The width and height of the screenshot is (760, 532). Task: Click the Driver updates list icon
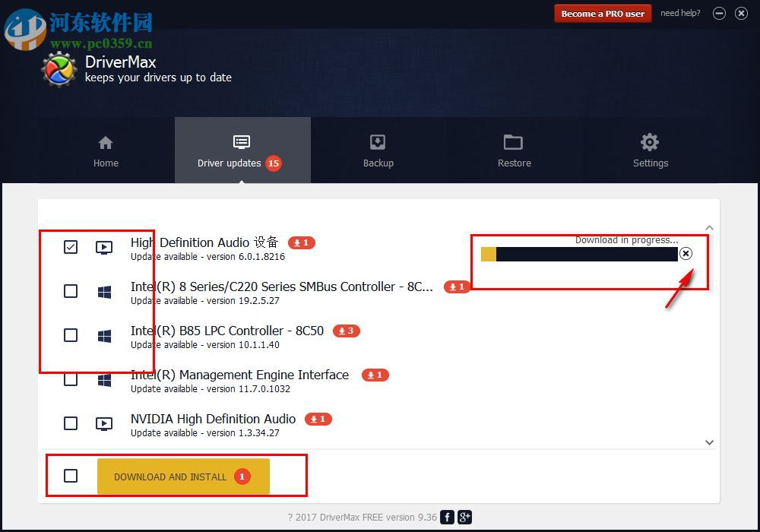(x=242, y=142)
